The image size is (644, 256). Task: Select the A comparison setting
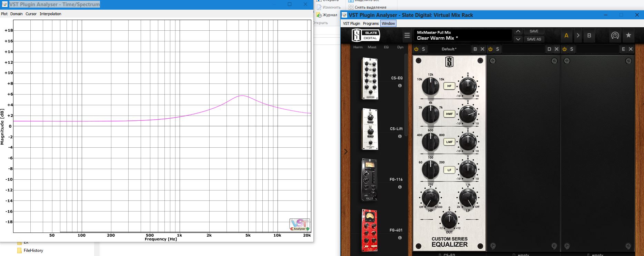point(566,35)
